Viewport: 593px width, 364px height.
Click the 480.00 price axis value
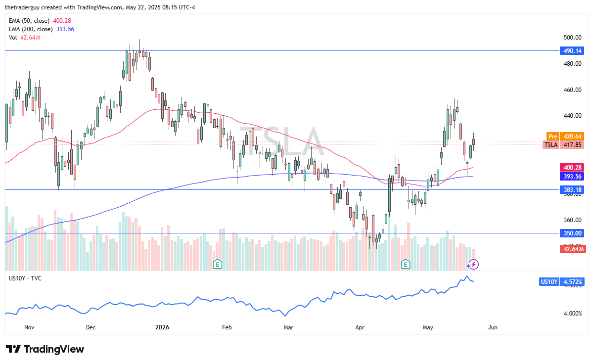click(573, 63)
